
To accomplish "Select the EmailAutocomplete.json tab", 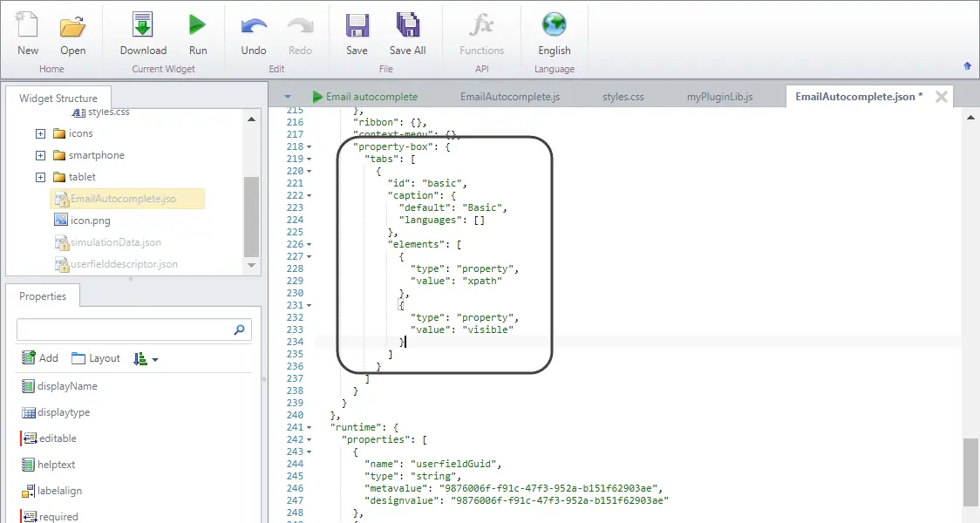I will (x=858, y=97).
